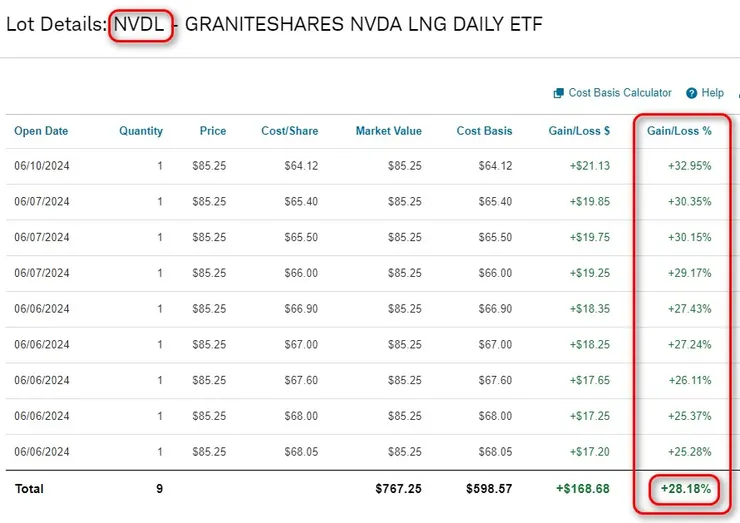Click the total market value $767.25
This screenshot has height=523, width=740.
click(x=399, y=489)
